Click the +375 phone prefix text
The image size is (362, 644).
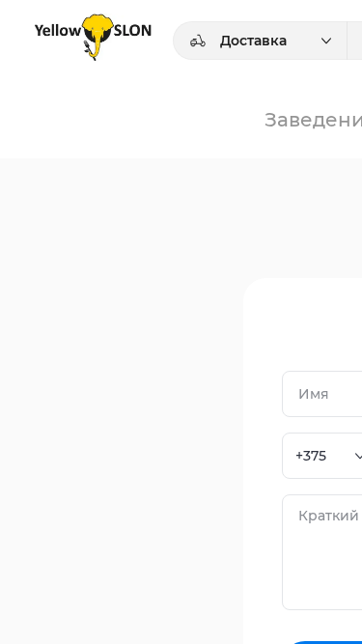(x=311, y=456)
